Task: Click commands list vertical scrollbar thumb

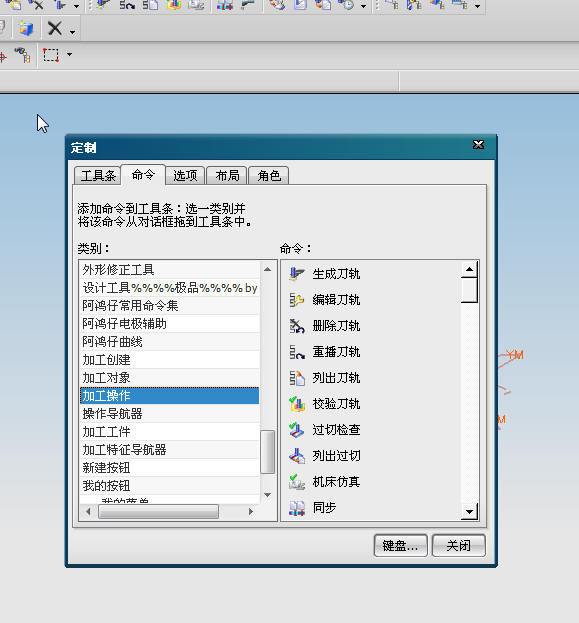Action: point(469,290)
